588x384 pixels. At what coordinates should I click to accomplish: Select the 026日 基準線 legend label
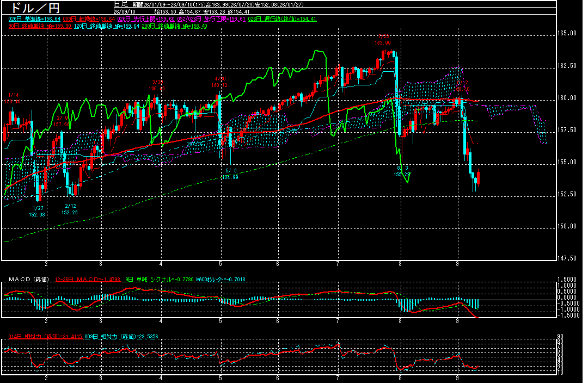(34, 19)
